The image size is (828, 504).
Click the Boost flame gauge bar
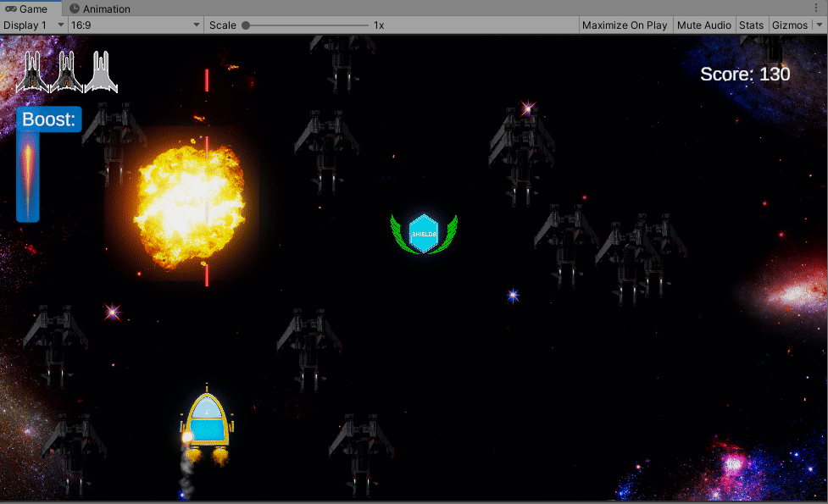[x=28, y=177]
